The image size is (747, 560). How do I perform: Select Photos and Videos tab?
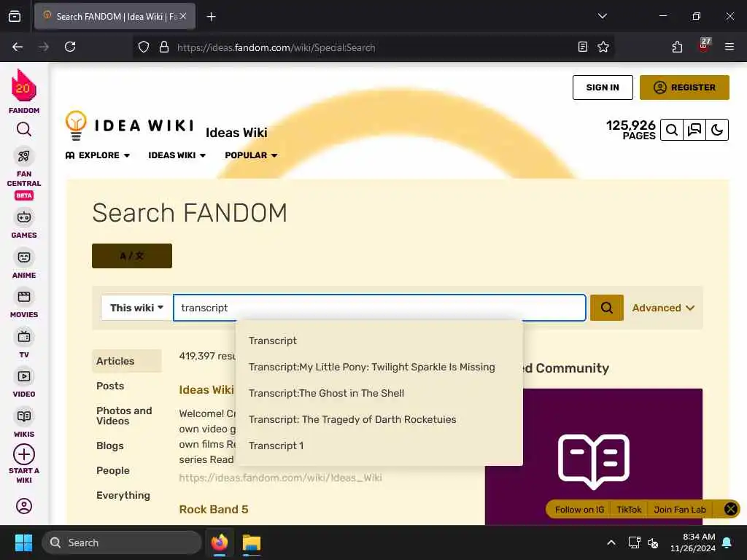(x=124, y=416)
